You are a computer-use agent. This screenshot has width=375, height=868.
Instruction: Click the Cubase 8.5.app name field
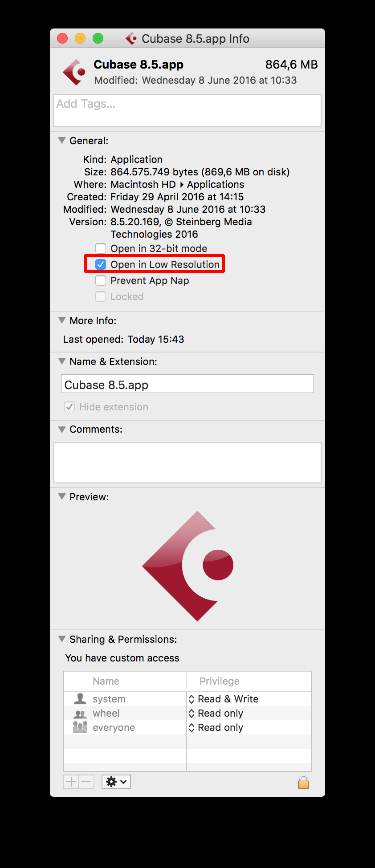coord(187,384)
